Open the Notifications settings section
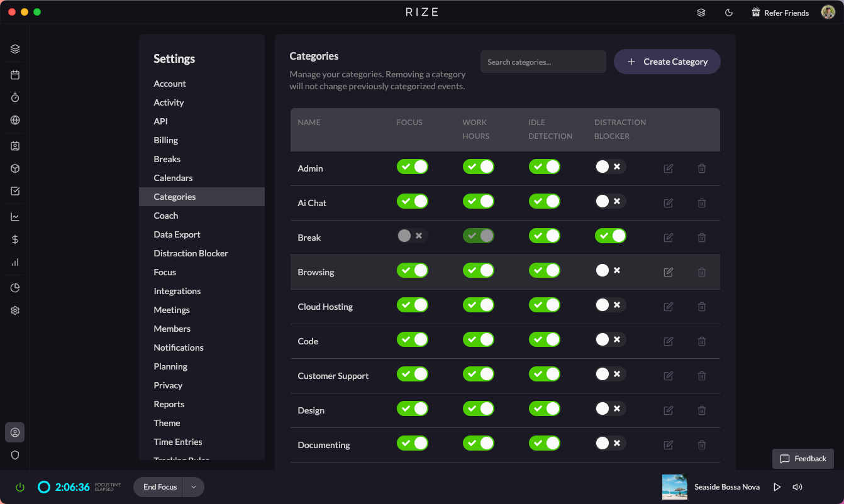Image resolution: width=844 pixels, height=504 pixels. pos(179,347)
